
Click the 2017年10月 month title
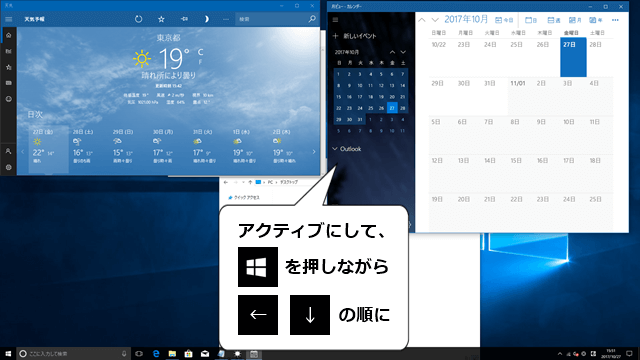click(466, 19)
